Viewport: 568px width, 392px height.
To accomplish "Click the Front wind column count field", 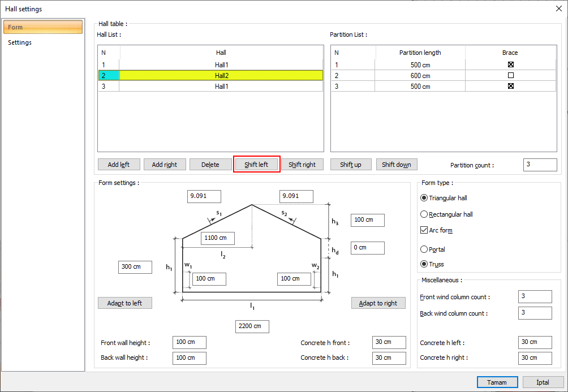I will (x=534, y=296).
